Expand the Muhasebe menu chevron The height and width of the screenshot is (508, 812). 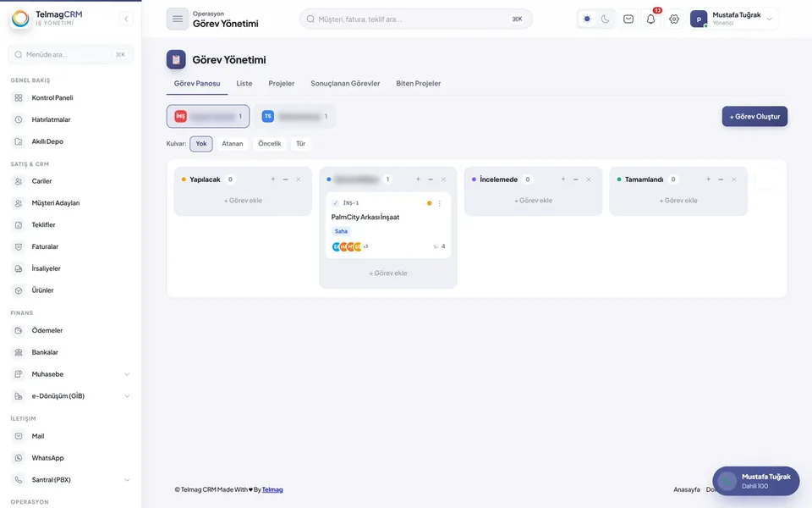pyautogui.click(x=127, y=374)
